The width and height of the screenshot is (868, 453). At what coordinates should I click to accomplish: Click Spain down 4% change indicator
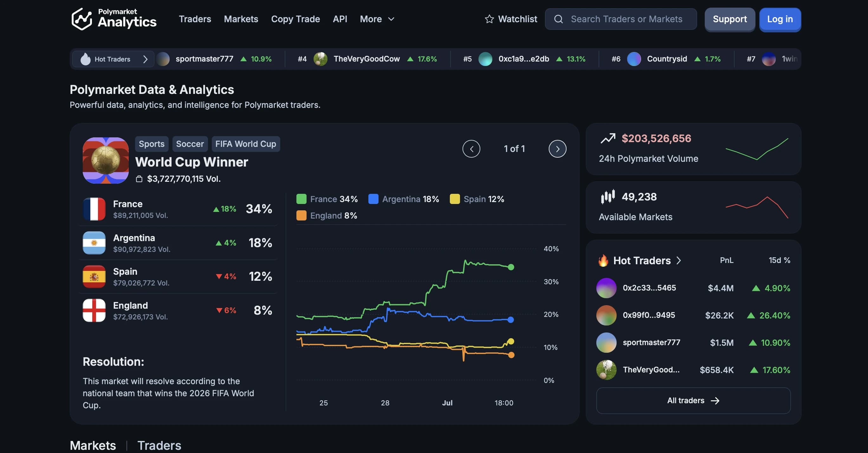pos(226,276)
